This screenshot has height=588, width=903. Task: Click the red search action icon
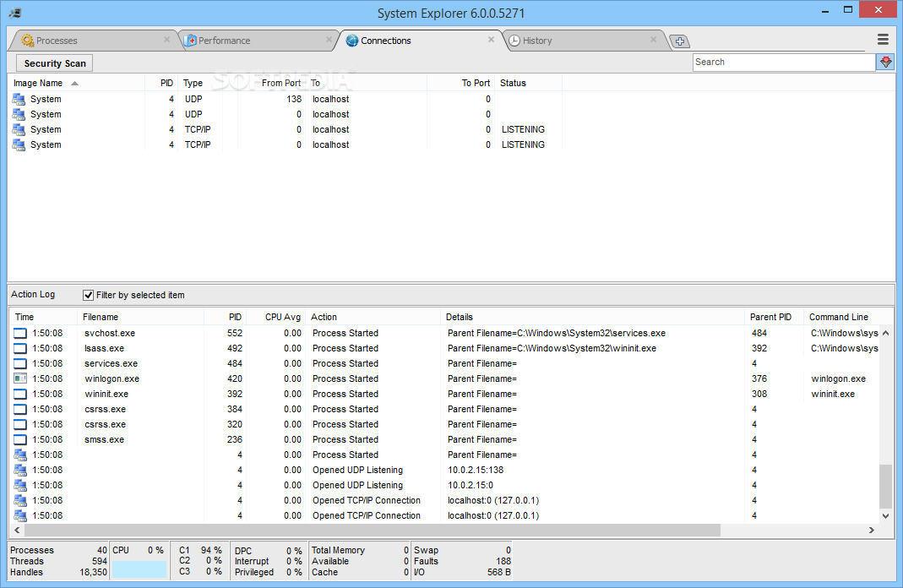click(885, 62)
